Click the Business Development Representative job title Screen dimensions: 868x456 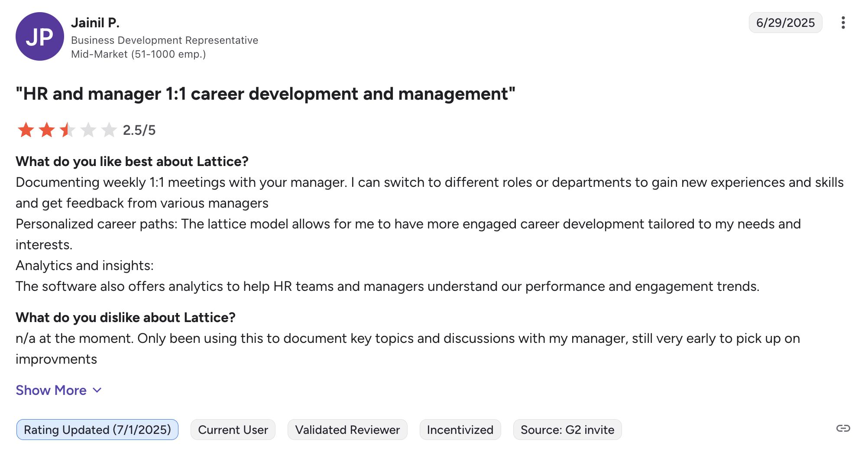(165, 40)
